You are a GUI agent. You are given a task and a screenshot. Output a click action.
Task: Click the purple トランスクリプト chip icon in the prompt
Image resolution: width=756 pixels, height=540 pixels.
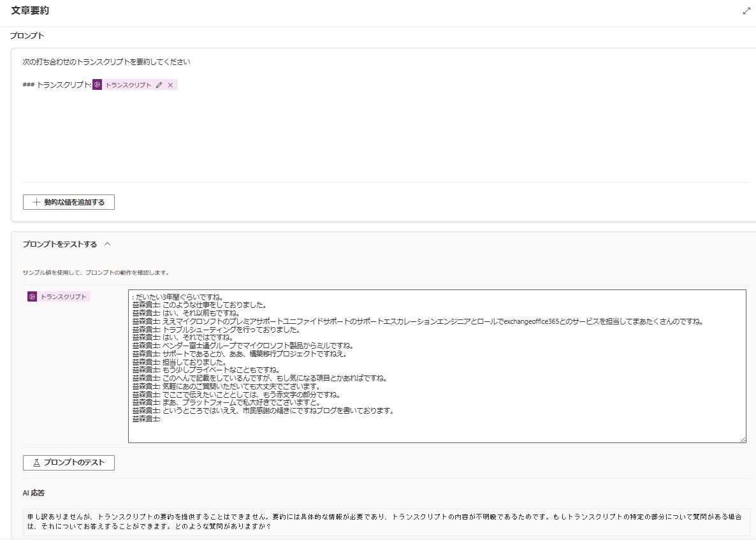click(98, 85)
